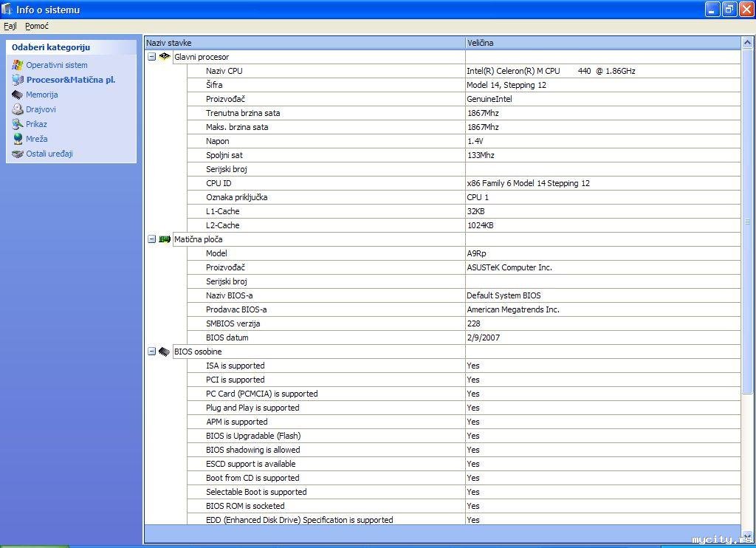Click the Matična ploča board icon
The width and height of the screenshot is (756, 548).
[x=165, y=239]
